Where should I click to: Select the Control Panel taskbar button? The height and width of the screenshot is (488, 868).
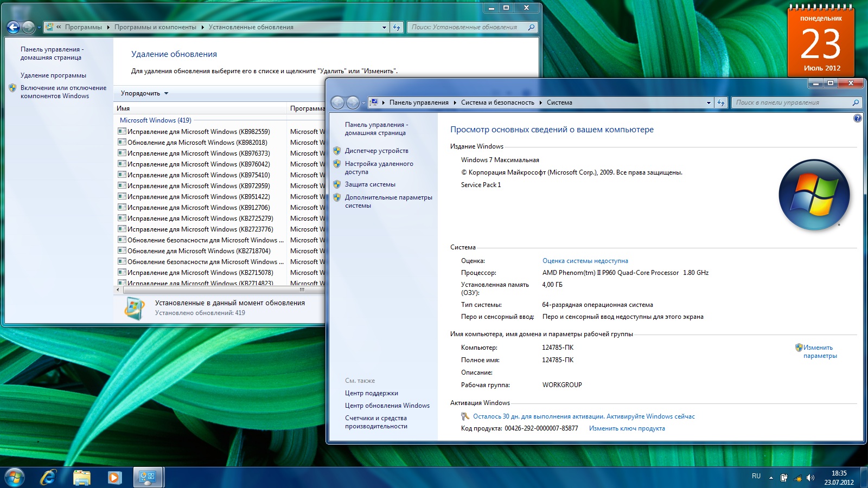coord(148,477)
